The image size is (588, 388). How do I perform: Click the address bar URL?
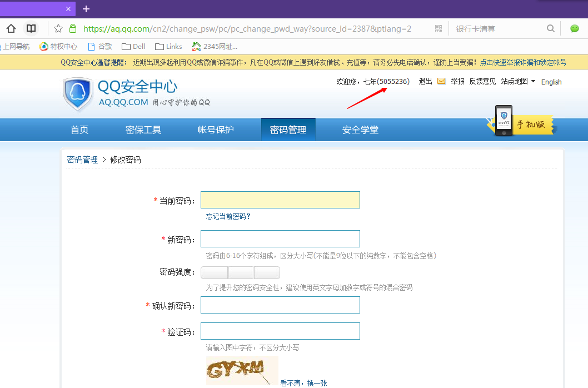pyautogui.click(x=247, y=29)
